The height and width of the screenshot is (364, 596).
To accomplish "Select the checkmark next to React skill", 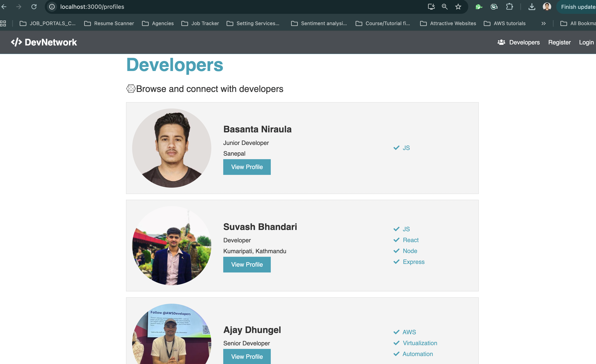I will coord(396,240).
